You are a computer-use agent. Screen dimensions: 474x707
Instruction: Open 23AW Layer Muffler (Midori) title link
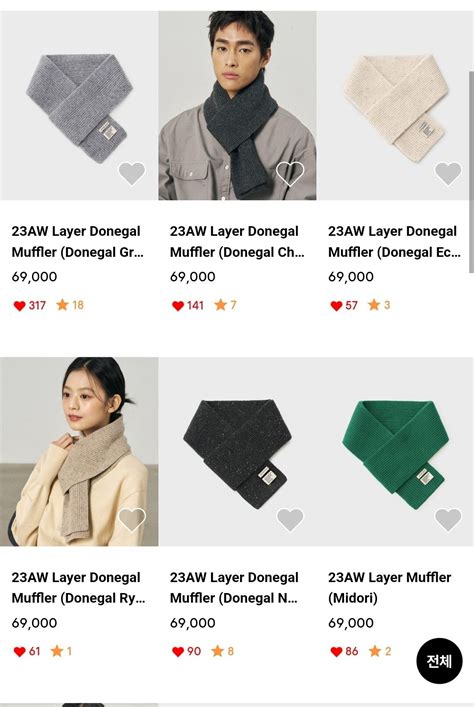coord(389,588)
